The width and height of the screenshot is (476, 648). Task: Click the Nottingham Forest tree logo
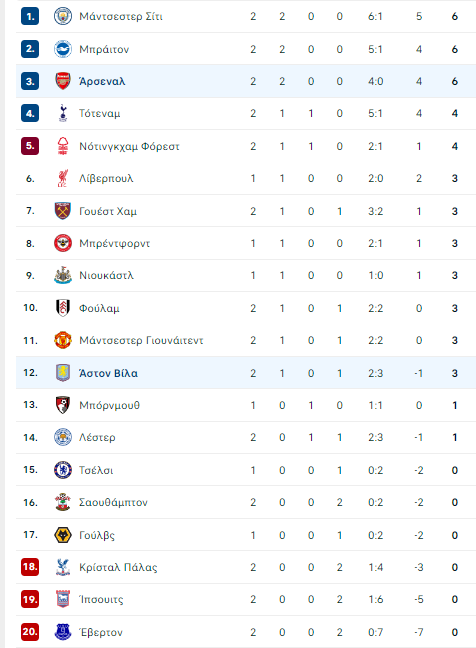pos(63,146)
